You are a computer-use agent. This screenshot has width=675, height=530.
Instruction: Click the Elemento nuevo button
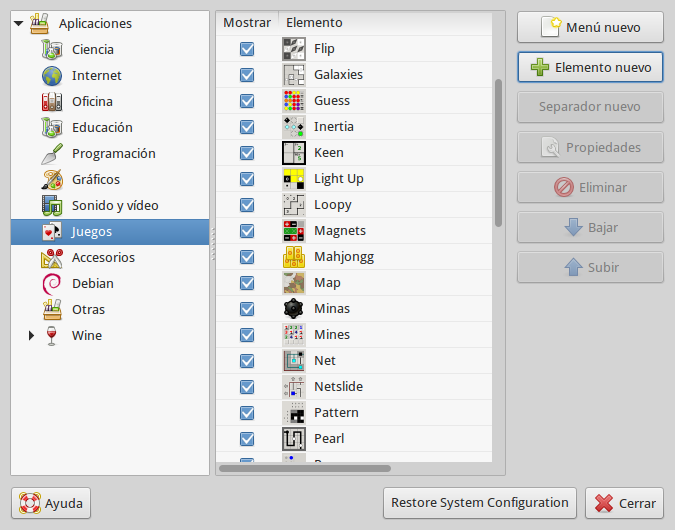tap(590, 68)
